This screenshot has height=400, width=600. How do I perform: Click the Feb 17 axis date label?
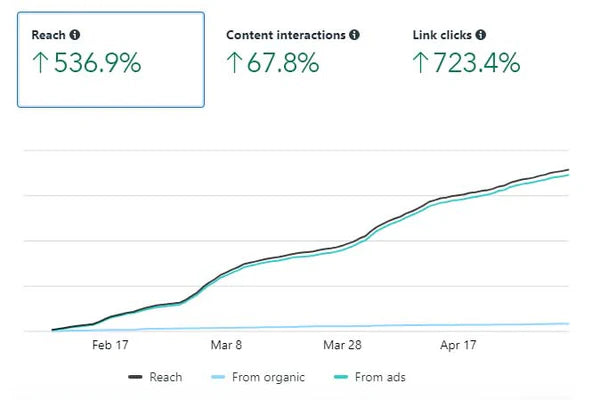tap(110, 344)
